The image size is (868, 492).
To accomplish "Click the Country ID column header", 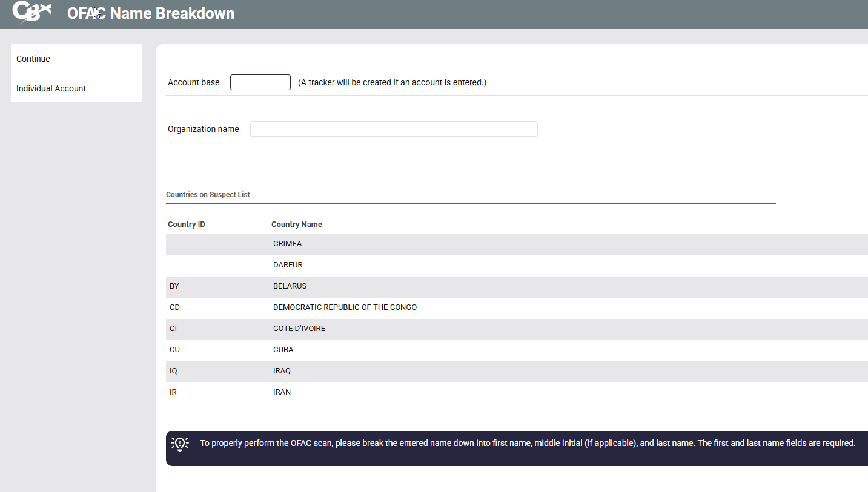I will point(186,225).
